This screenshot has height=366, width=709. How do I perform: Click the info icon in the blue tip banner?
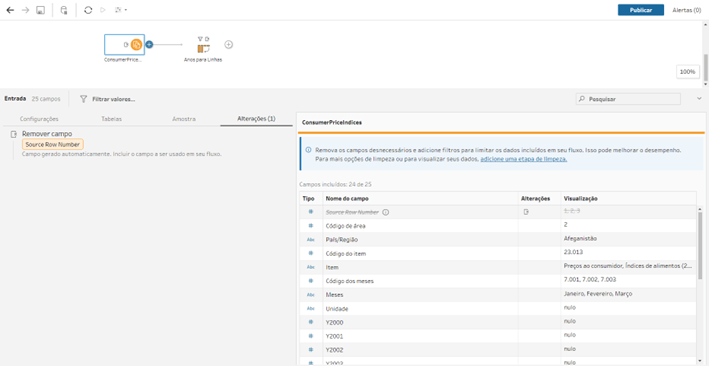[x=308, y=150]
